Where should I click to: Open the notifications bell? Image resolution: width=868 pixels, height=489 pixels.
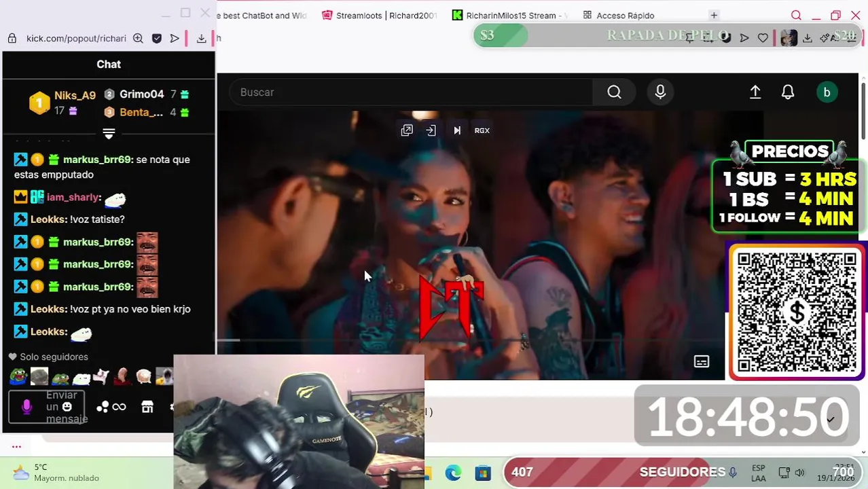[788, 92]
